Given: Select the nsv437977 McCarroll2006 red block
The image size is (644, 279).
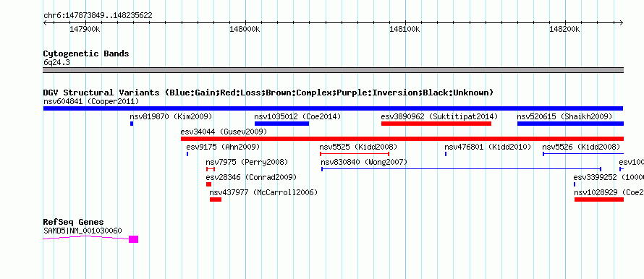Looking at the screenshot, I should click(x=216, y=199).
